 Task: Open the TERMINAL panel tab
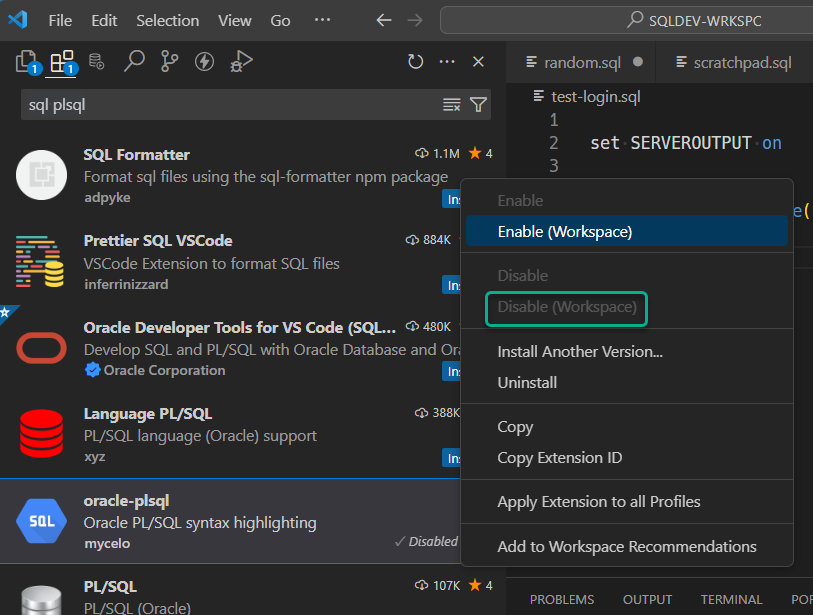pyautogui.click(x=731, y=599)
